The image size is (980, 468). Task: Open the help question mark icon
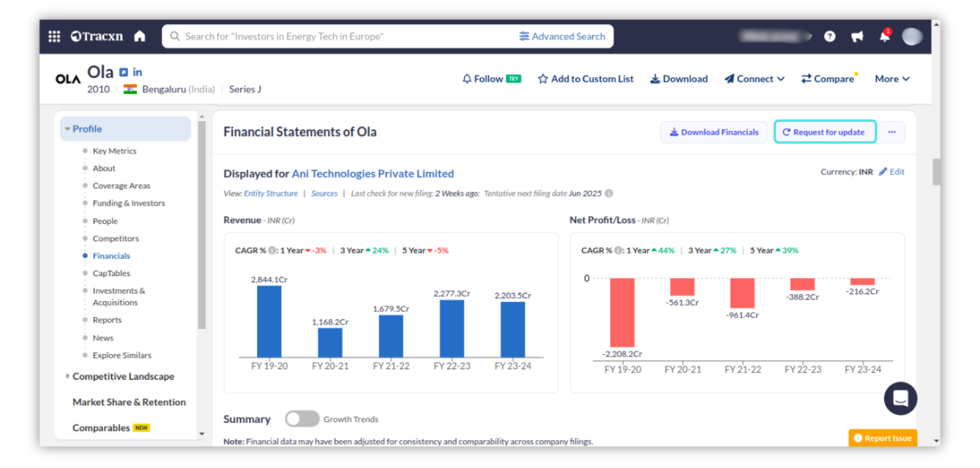click(x=829, y=36)
